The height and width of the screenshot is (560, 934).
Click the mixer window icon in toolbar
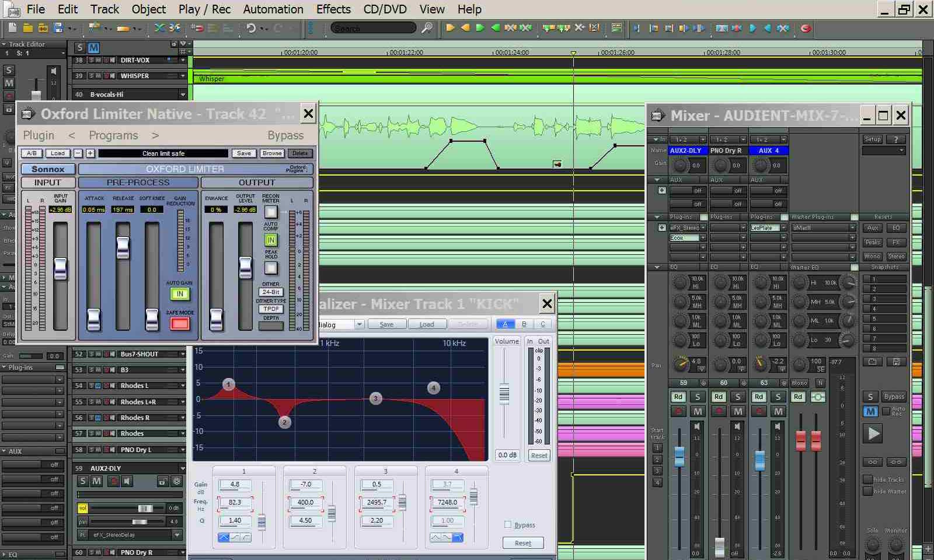(x=616, y=27)
